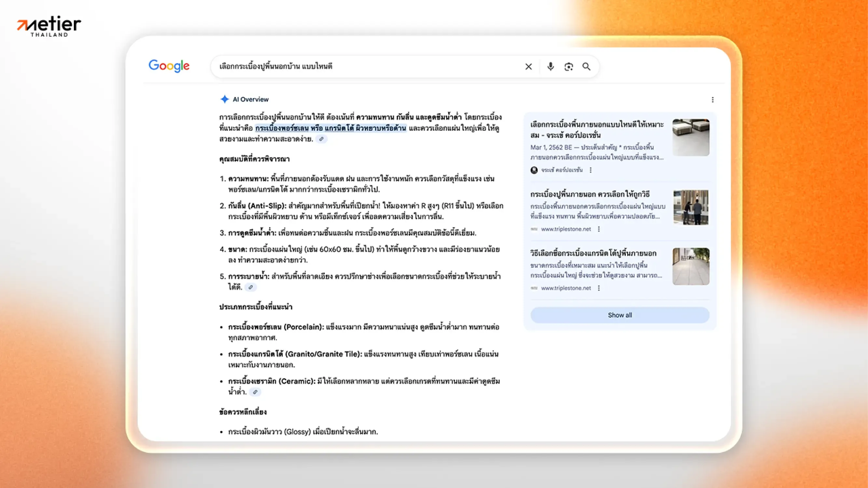Open วิธีเลือกซื้อกระเบื้องแกรนิตโต้ปูพื้นภายนอก article
Screen dimensions: 868x488
(x=593, y=253)
